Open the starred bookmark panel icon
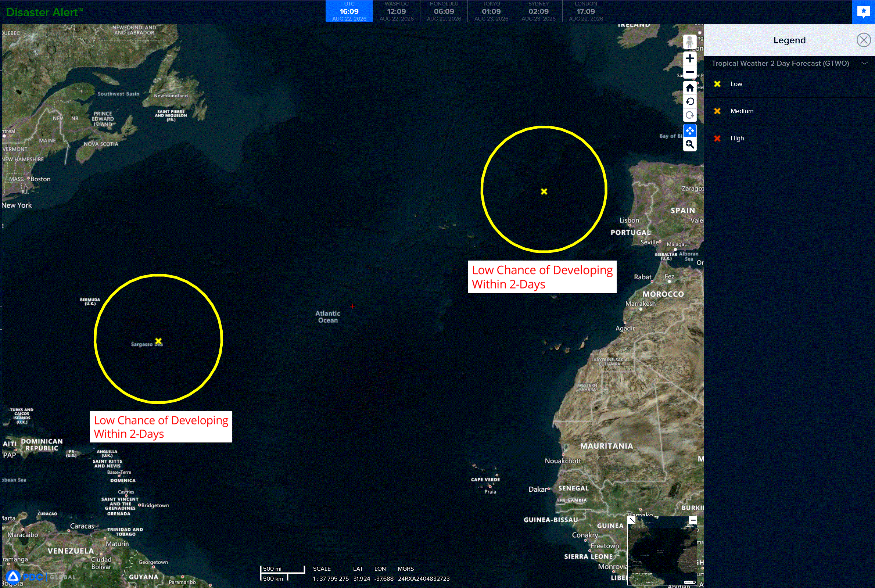875x588 pixels. point(863,12)
